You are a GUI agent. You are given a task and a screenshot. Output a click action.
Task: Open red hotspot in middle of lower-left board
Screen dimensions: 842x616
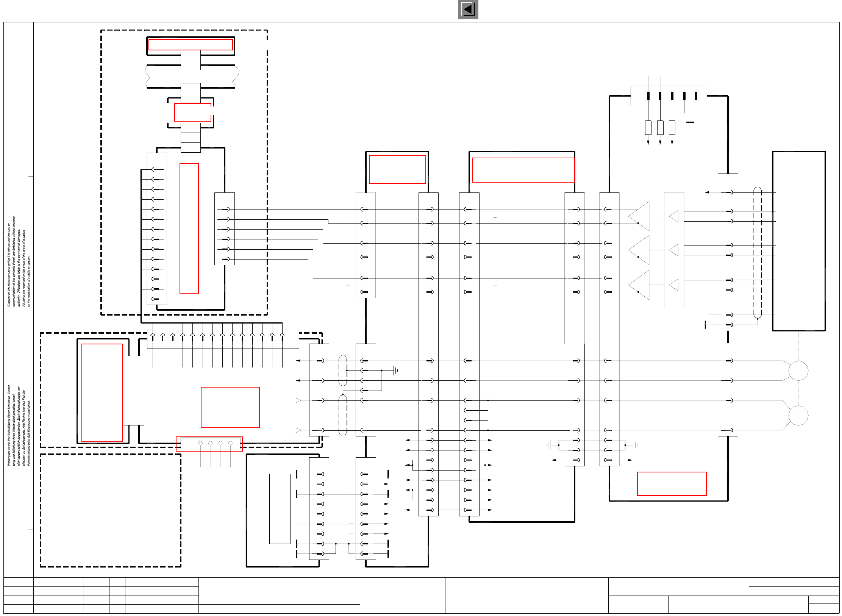230,407
